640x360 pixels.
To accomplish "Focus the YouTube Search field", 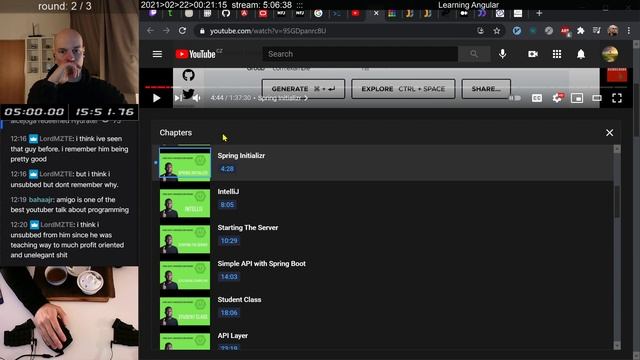I will coord(360,54).
